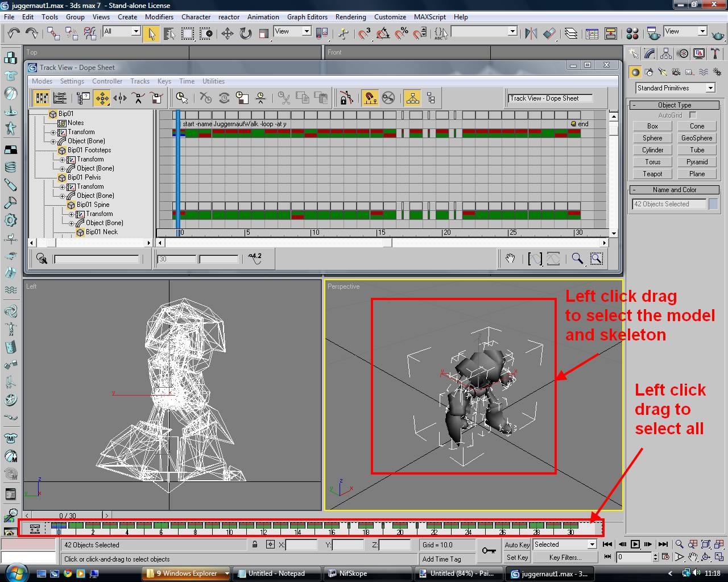Click Play Animation button
This screenshot has height=582, width=728.
click(635, 544)
